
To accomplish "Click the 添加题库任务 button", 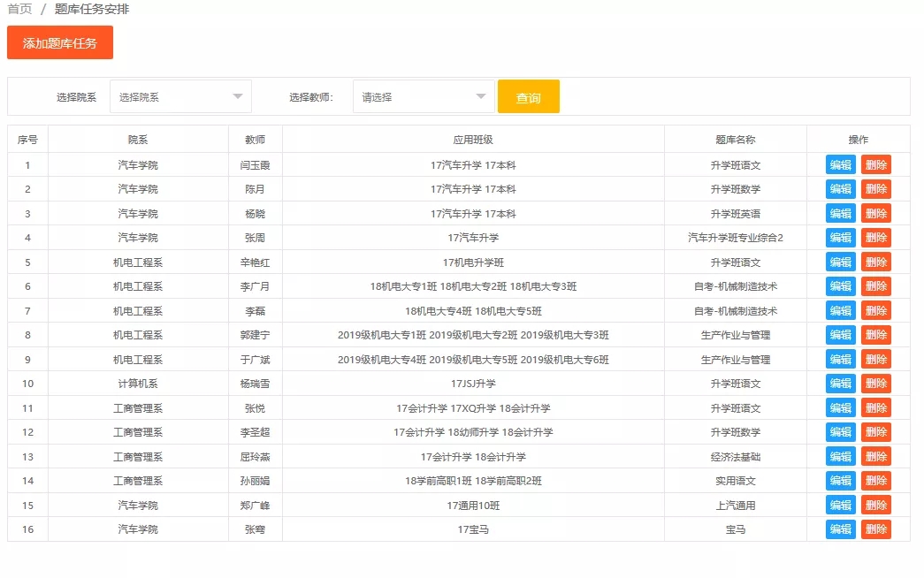I will (60, 42).
